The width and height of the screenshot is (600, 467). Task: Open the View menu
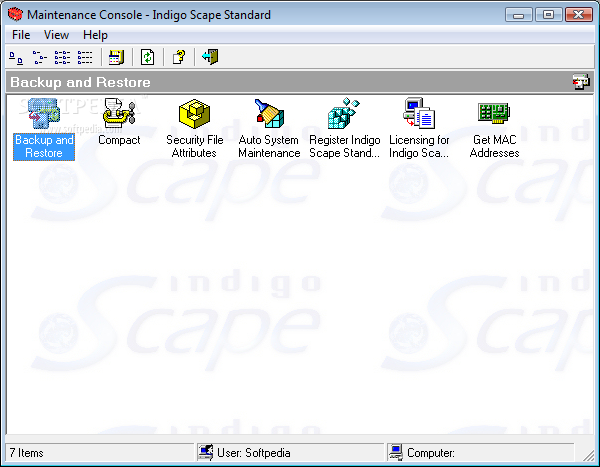pyautogui.click(x=56, y=35)
